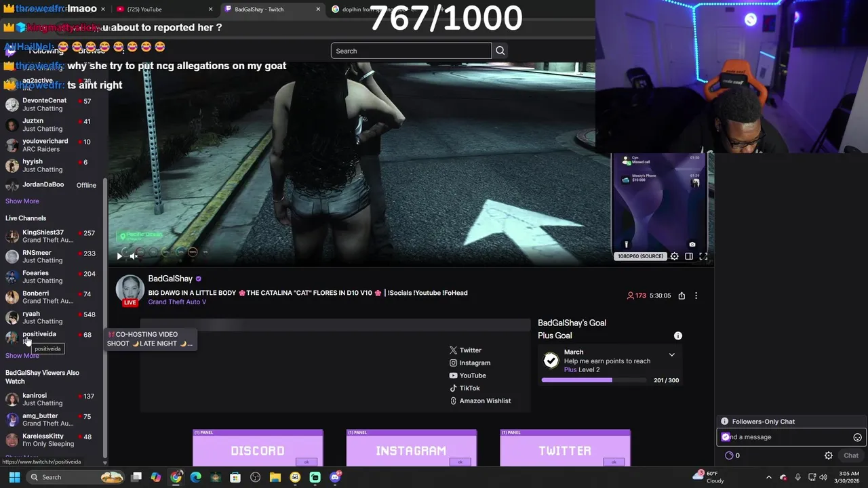Image resolution: width=868 pixels, height=488 pixels.
Task: Open the TikTok social link
Action: click(465, 388)
